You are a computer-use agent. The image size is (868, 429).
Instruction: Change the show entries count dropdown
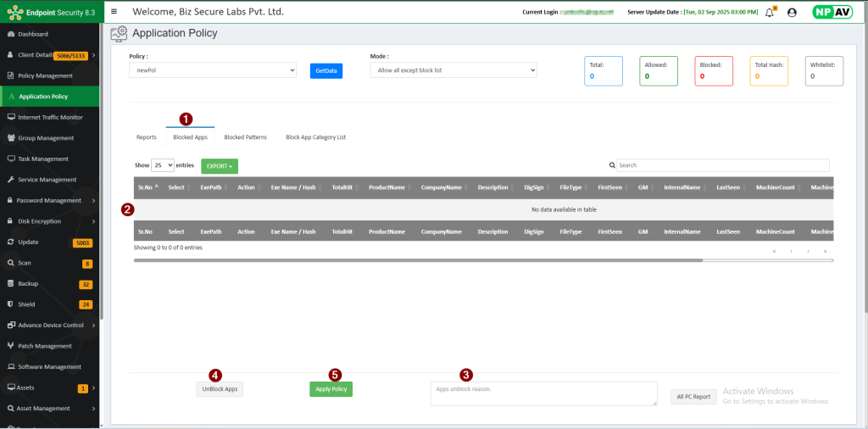point(163,165)
